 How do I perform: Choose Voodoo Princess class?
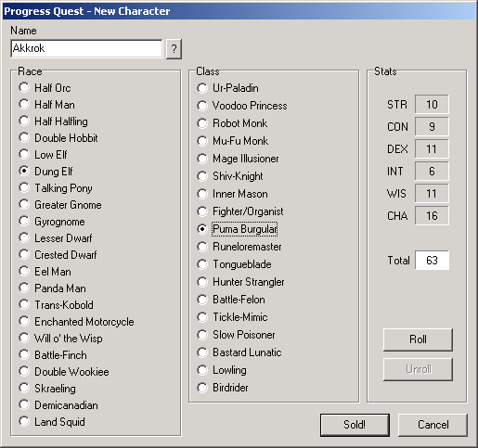coord(242,106)
